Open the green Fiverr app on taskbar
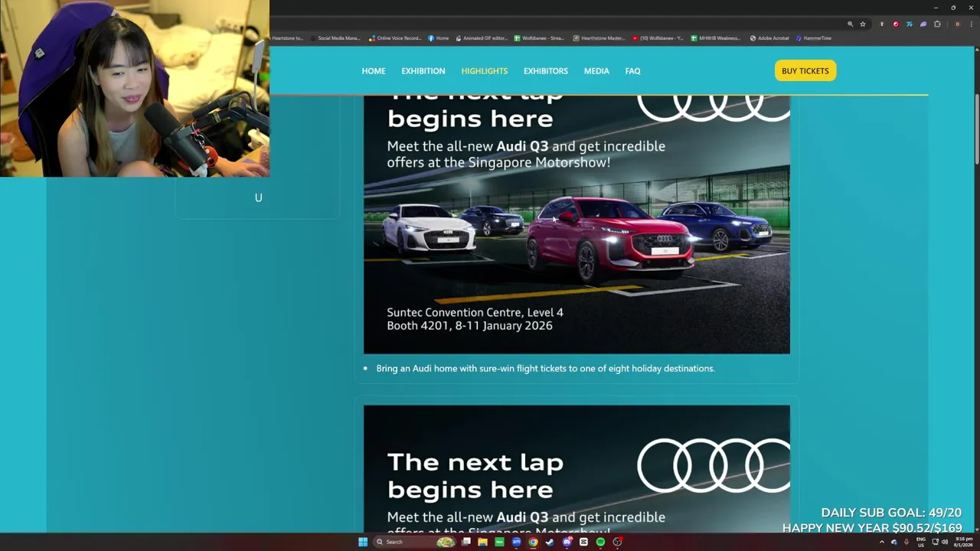The height and width of the screenshot is (551, 980). 499,542
